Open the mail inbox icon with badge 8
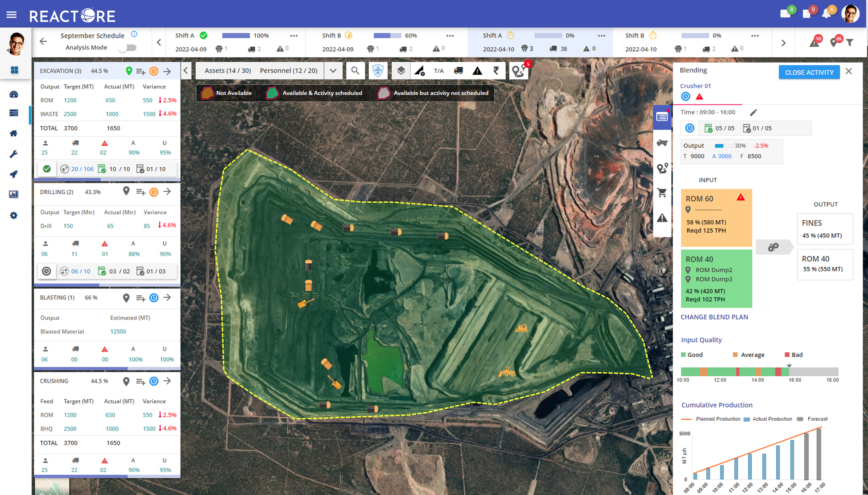 pos(785,13)
